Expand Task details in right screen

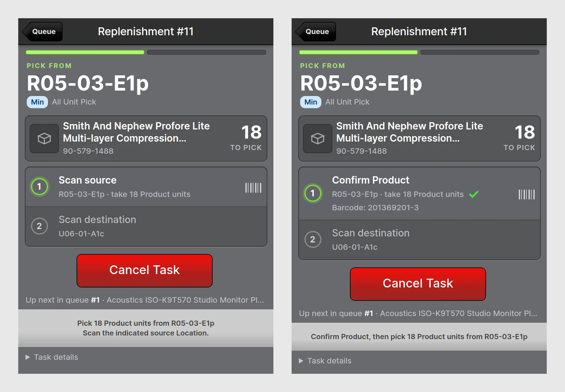pyautogui.click(x=325, y=361)
